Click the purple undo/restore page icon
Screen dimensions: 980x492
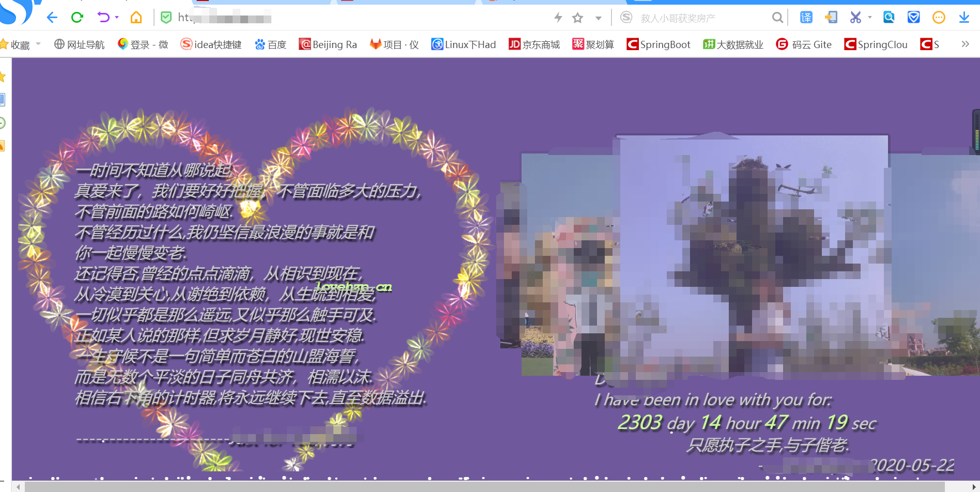(x=103, y=18)
